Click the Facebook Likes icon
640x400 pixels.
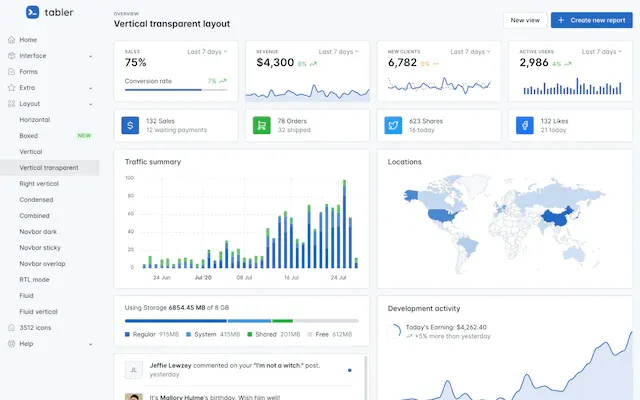tap(524, 125)
